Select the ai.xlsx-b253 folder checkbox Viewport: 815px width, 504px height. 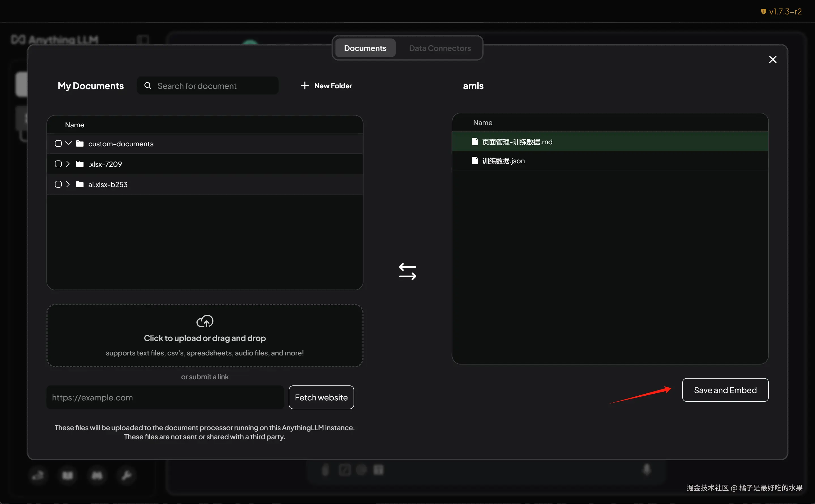point(58,184)
